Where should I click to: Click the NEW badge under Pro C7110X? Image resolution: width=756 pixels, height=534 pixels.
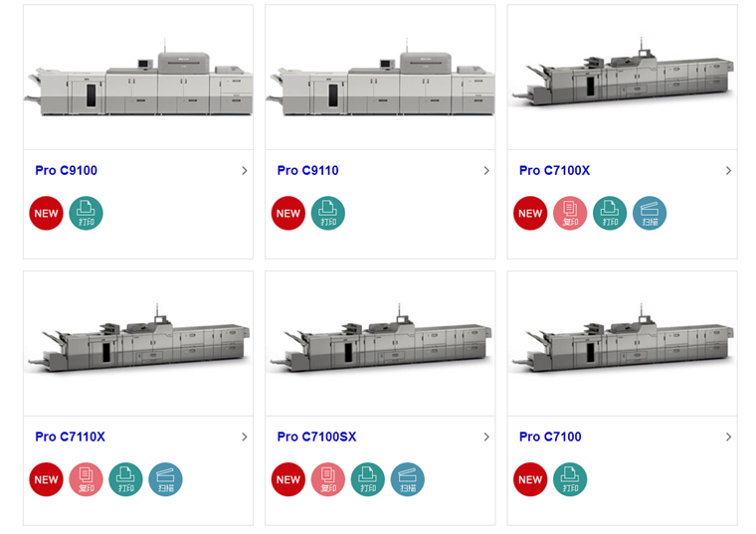click(46, 479)
